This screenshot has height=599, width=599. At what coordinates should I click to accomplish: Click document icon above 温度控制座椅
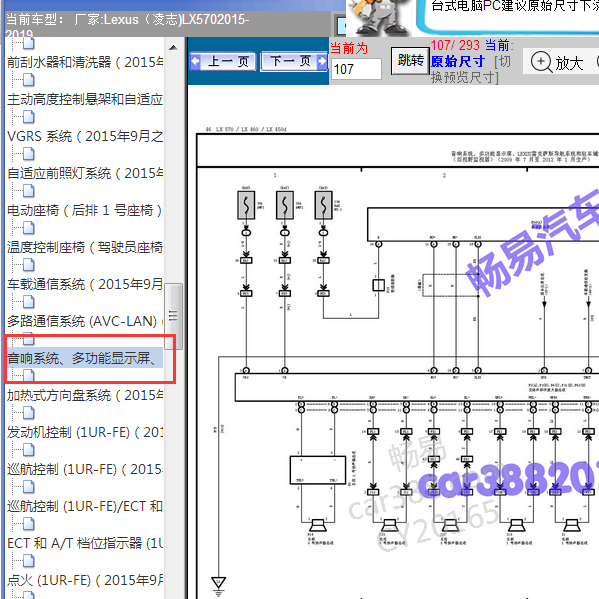pos(29,228)
